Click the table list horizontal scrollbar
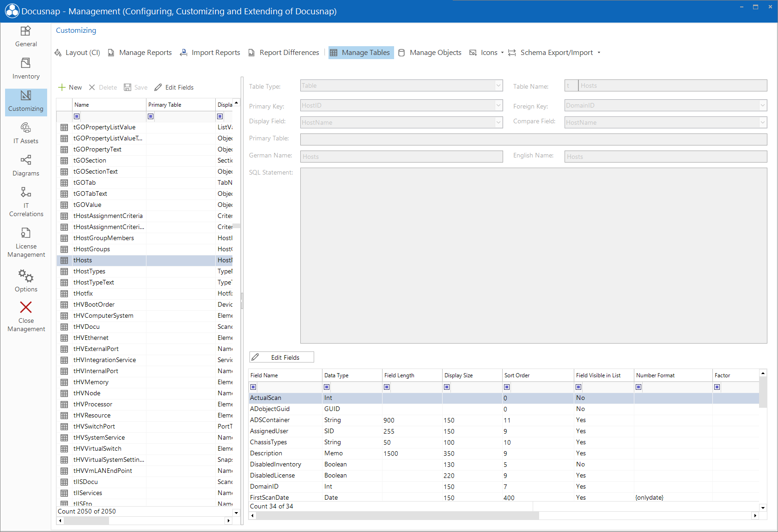 [86, 520]
